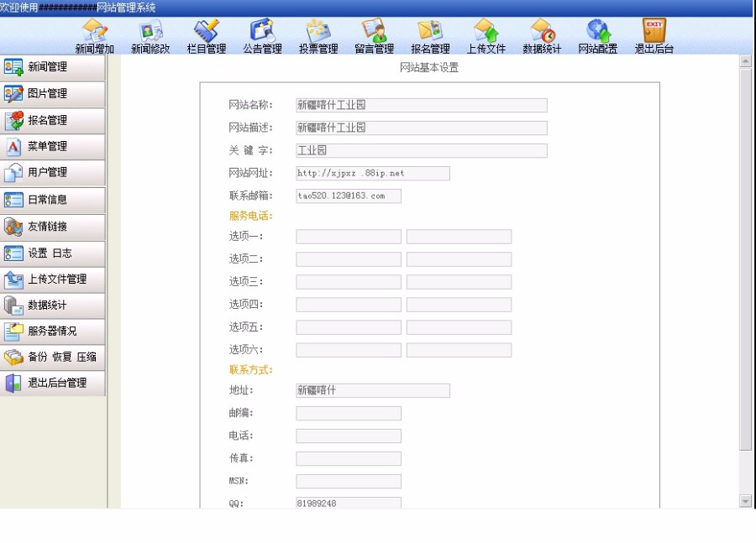The image size is (756, 543).
Task: Open left menu 数据统计 label
Action: (47, 305)
